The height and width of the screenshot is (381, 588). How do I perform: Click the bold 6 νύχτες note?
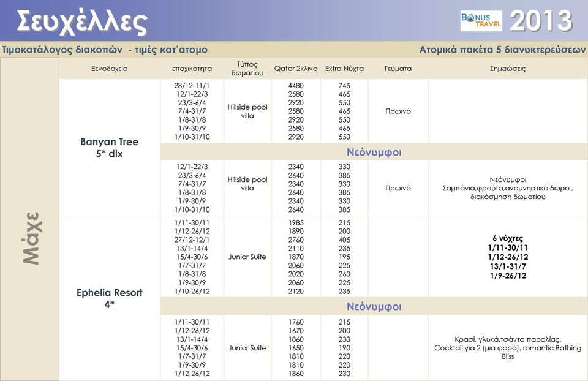click(508, 238)
